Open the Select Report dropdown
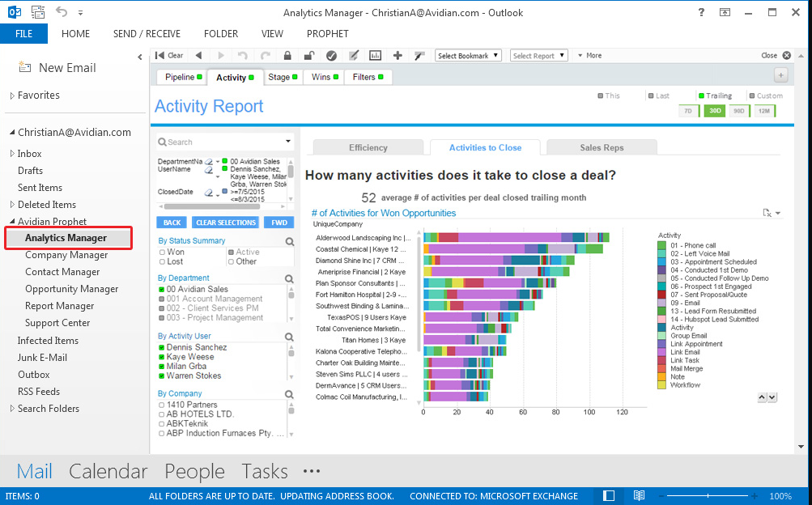Screen dimensions: 812x505 539,55
